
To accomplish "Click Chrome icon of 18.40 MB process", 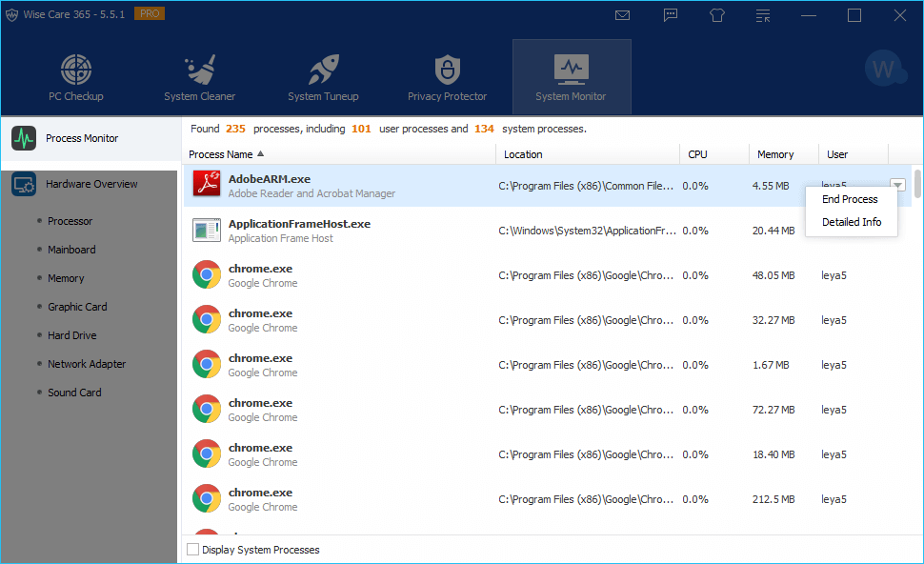I will [x=207, y=453].
